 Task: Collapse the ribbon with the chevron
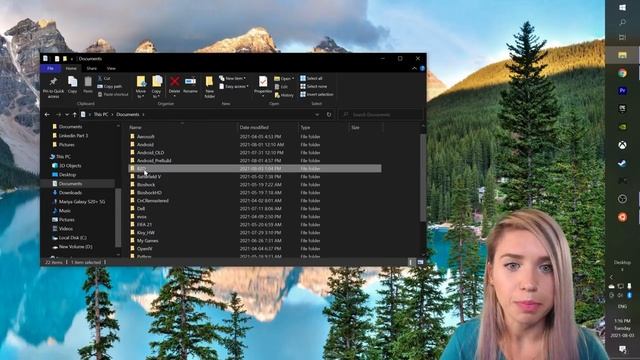414,68
